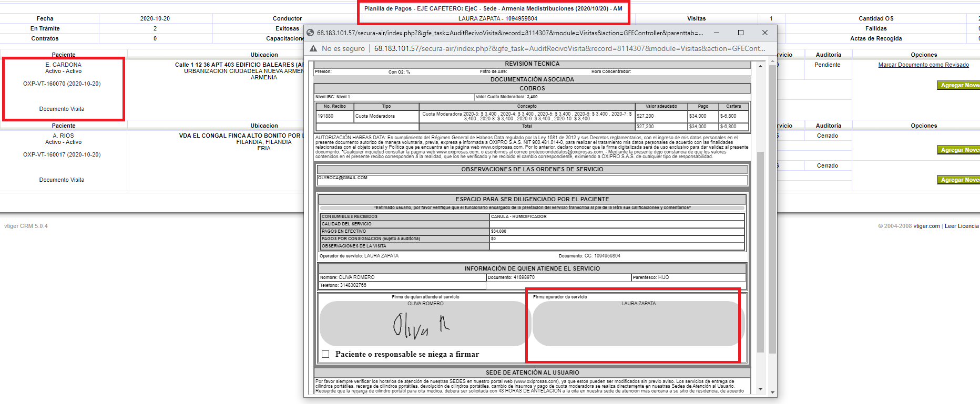
Task: Click the 'Fallidas' label
Action: click(x=876, y=28)
